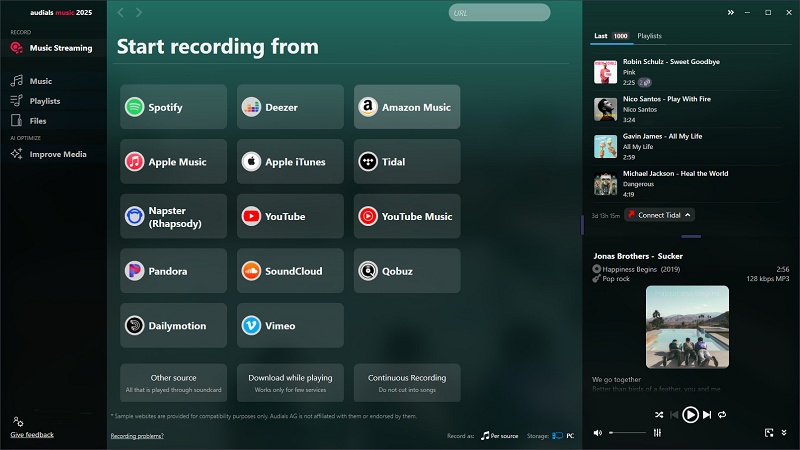
Task: Open Music in the left sidebar
Action: tap(40, 81)
